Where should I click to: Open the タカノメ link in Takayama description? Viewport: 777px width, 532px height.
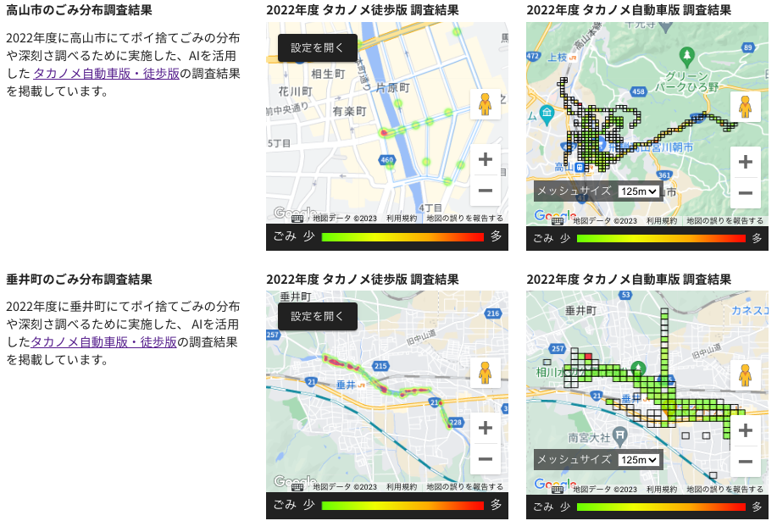tap(106, 74)
